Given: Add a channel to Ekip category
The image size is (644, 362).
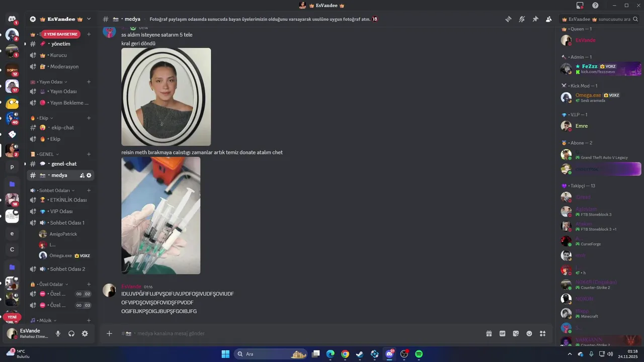Looking at the screenshot, I should [89, 118].
